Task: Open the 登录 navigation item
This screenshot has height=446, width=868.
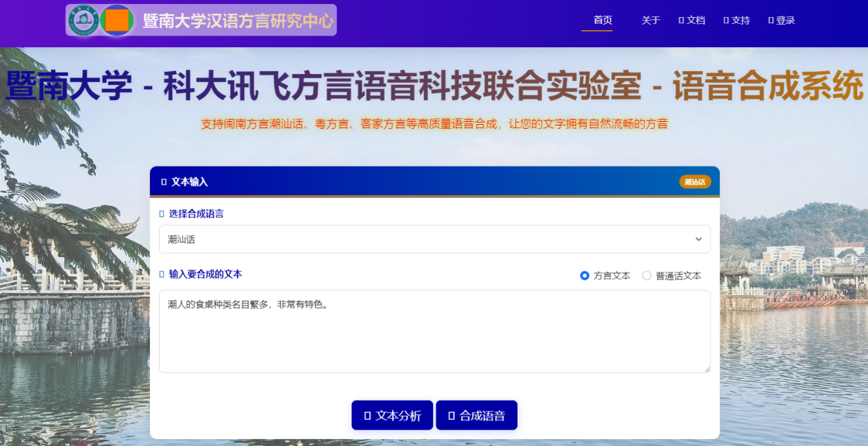Action: 782,21
